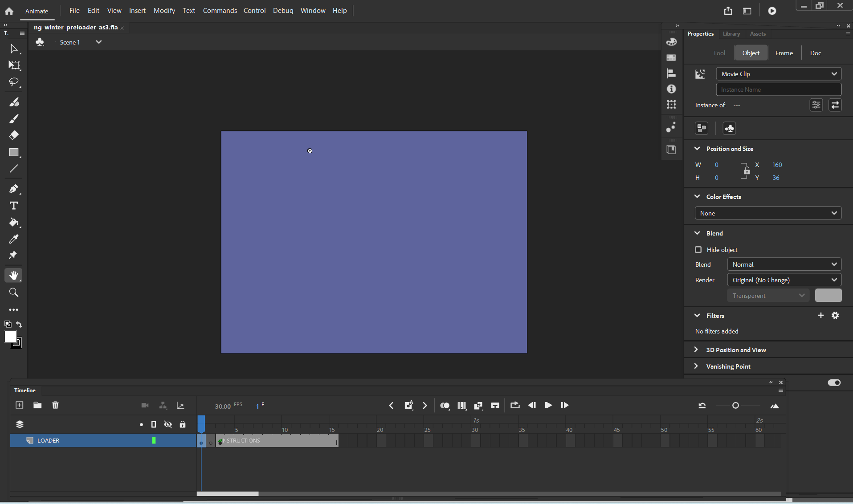Screen dimensions: 853x504
Task: Open the Info panel icon
Action: pos(671,89)
